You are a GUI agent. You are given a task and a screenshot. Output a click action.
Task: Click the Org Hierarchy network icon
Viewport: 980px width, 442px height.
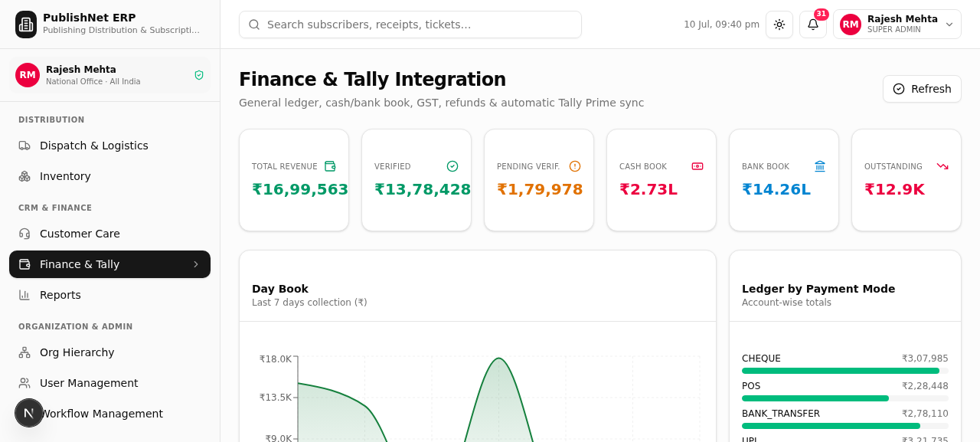(x=24, y=352)
